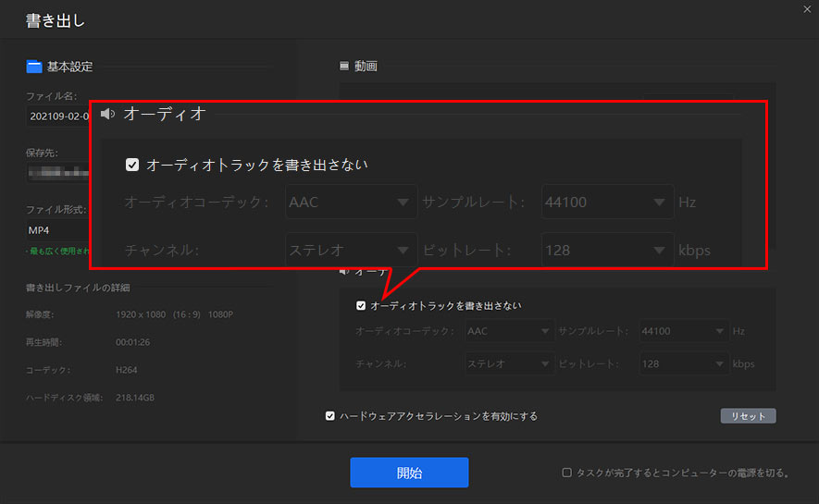Open small 44100 sample rate dropdown beside Hz
Image resolution: width=819 pixels, height=504 pixels.
pyautogui.click(x=683, y=331)
